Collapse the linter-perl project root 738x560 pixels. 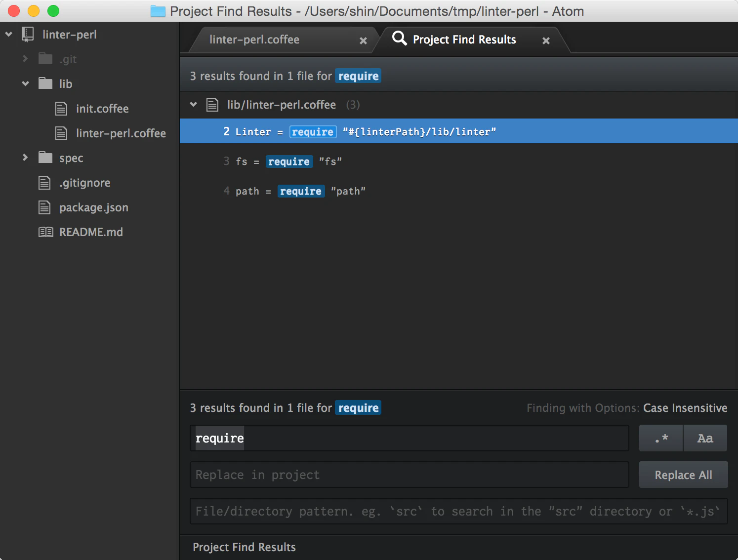click(8, 34)
